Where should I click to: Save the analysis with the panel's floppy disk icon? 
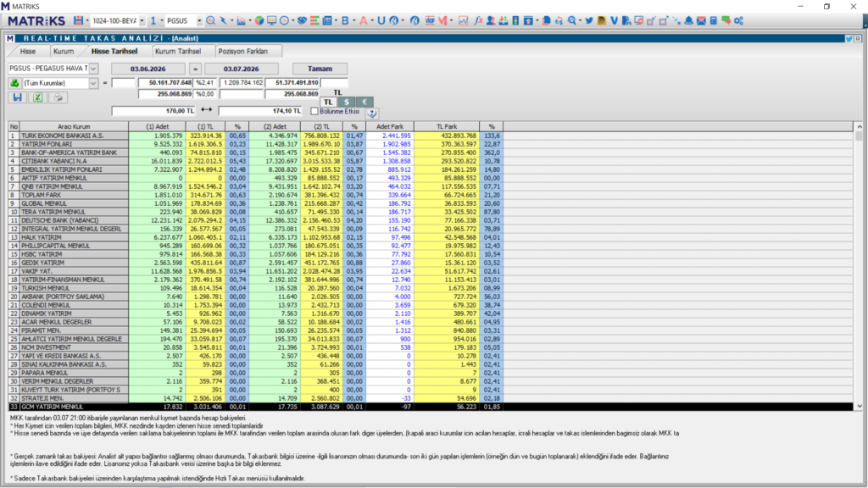[17, 97]
